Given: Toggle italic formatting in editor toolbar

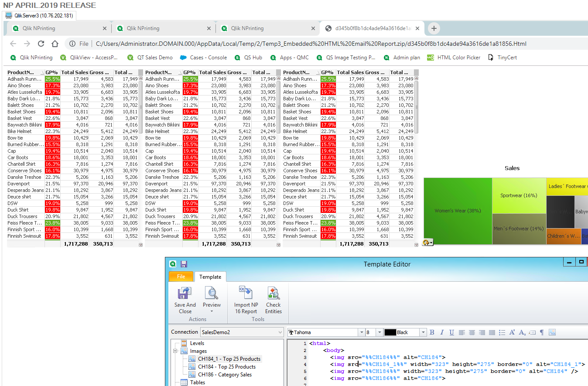Looking at the screenshot, I should click(442, 332).
